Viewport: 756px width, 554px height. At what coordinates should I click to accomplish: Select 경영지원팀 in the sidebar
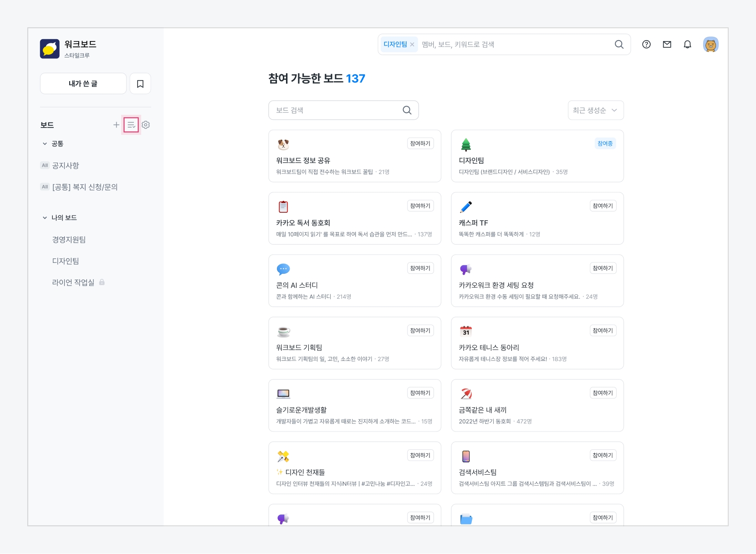(x=69, y=240)
